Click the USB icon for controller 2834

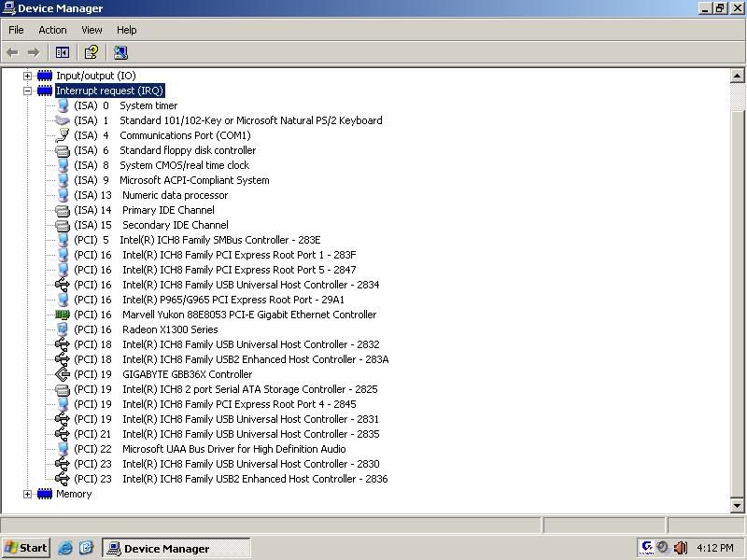point(63,285)
